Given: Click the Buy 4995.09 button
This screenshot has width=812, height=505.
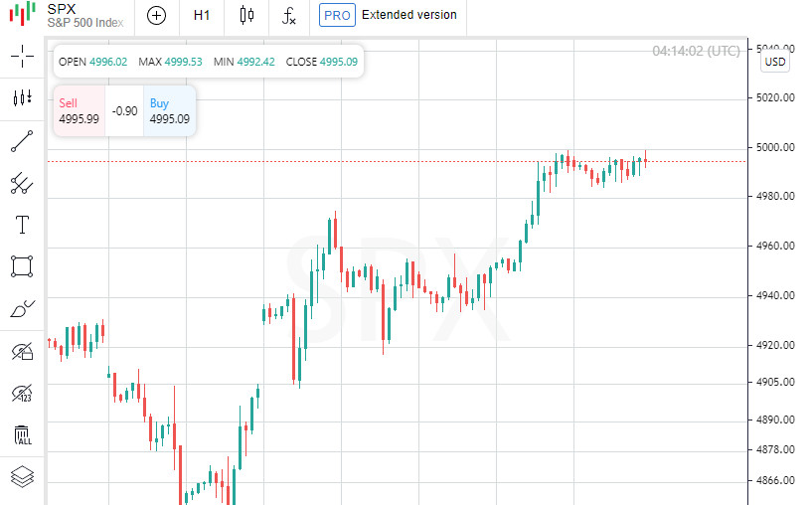Looking at the screenshot, I should click(x=169, y=111).
